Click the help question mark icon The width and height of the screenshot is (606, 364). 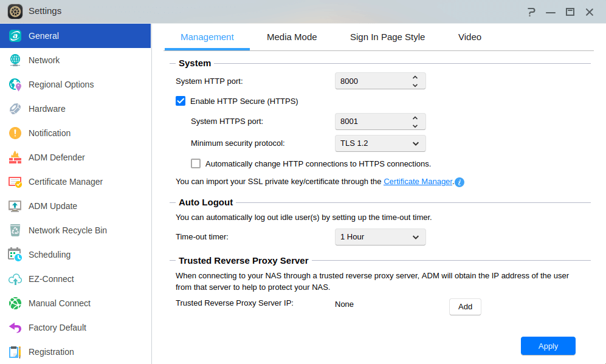(x=531, y=12)
